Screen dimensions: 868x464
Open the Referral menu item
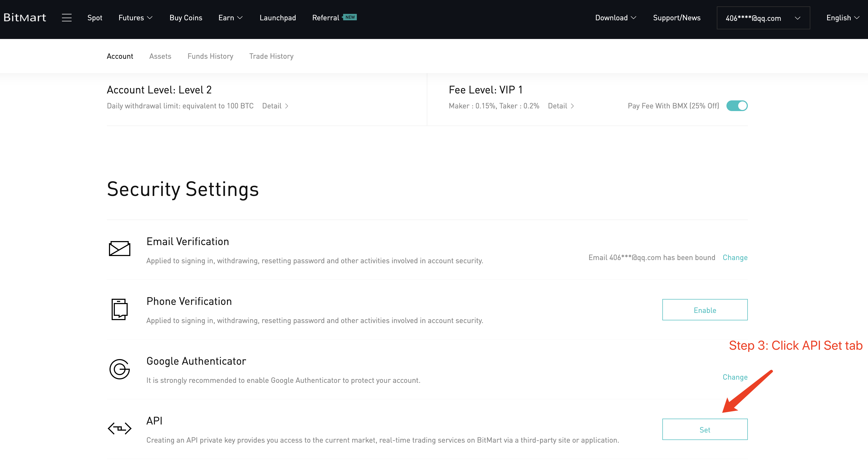point(326,18)
